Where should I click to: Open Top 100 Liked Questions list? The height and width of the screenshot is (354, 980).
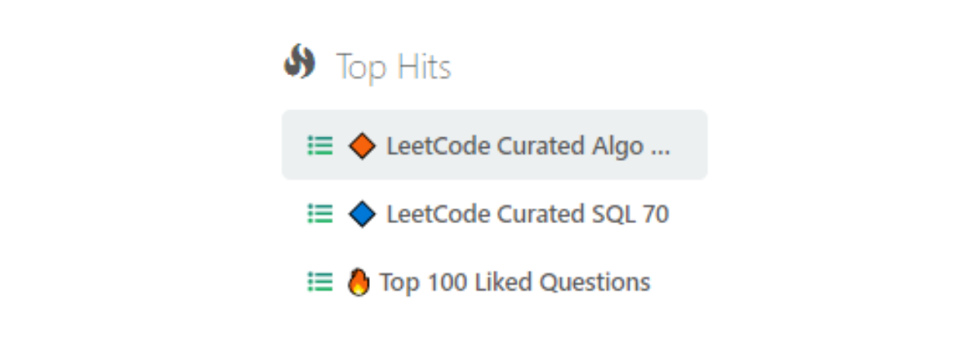514,282
